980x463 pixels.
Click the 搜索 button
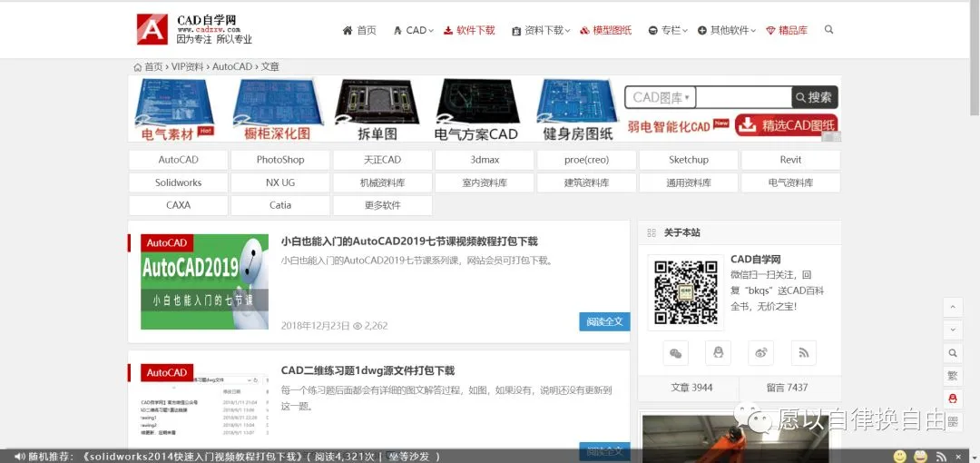tap(814, 98)
